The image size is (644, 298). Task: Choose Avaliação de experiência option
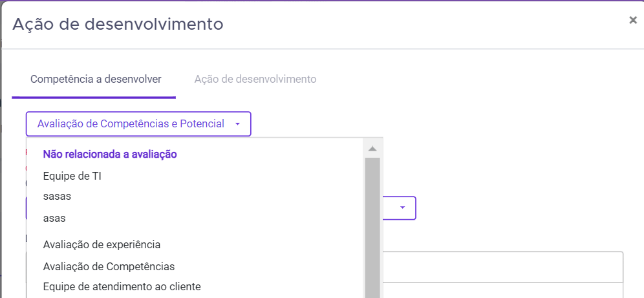click(x=102, y=244)
